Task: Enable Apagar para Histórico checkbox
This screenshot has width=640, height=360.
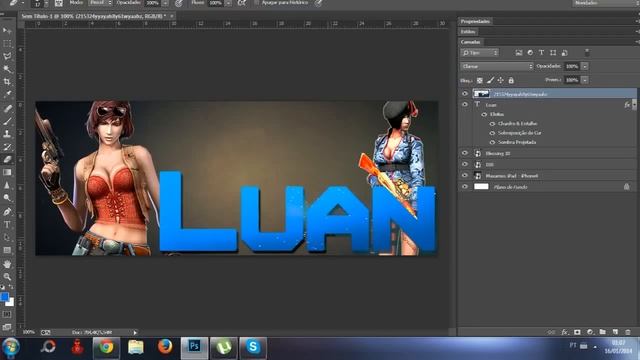Action: tap(256, 2)
